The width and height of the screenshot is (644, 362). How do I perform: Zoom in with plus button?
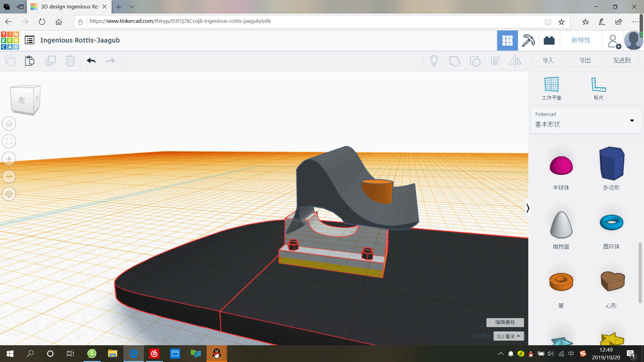coord(9,159)
